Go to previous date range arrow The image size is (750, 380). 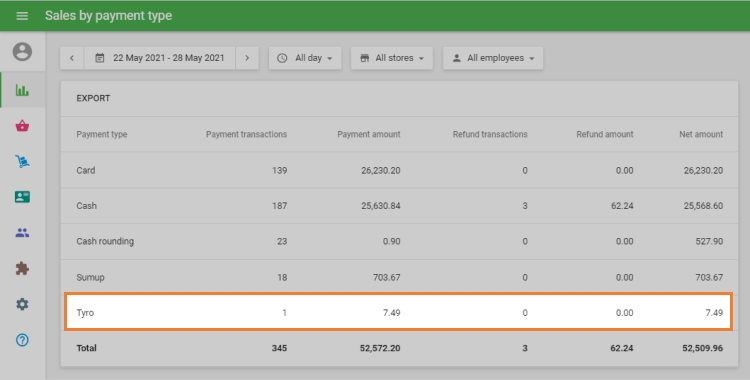pyautogui.click(x=72, y=58)
